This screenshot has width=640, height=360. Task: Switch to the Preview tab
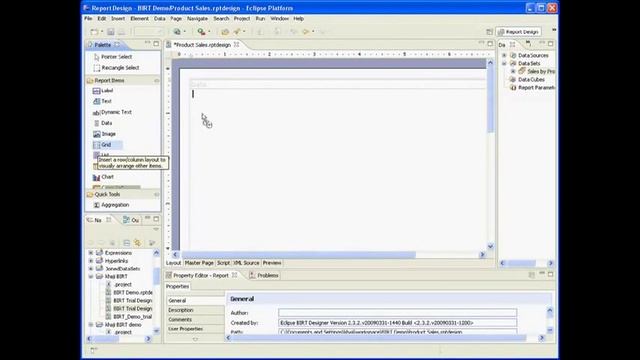point(272,263)
